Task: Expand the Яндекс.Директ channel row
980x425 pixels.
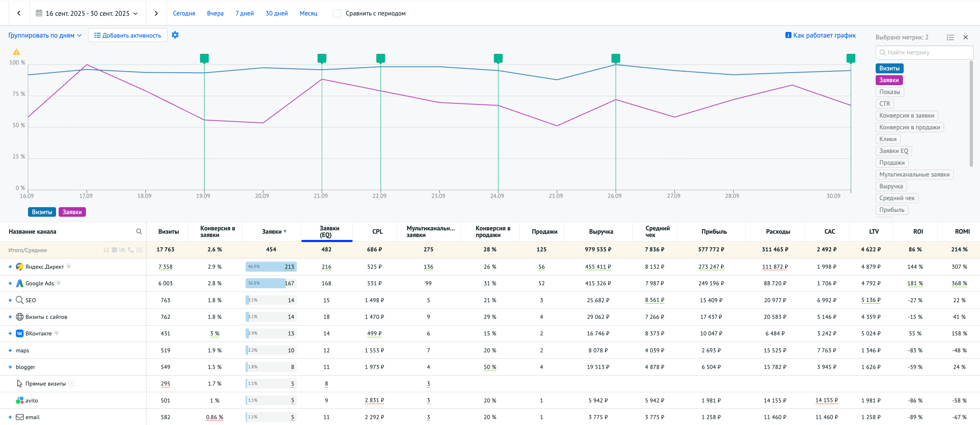Action: pos(10,267)
